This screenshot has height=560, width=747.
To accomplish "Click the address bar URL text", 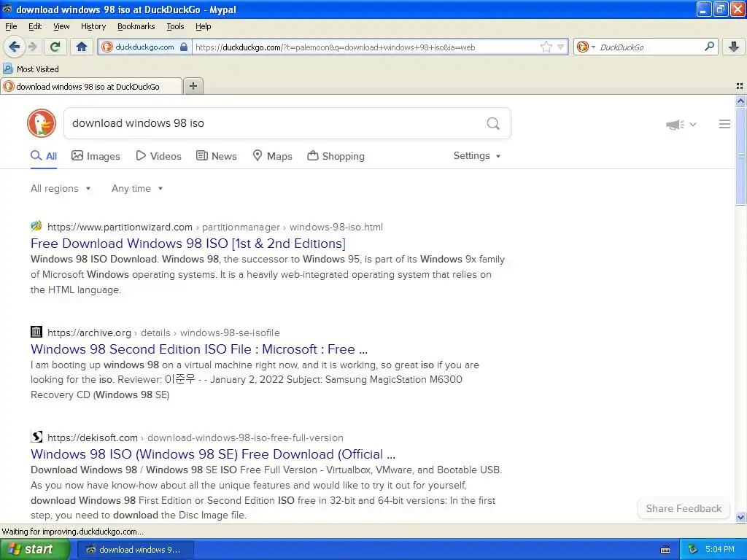I will (x=336, y=47).
